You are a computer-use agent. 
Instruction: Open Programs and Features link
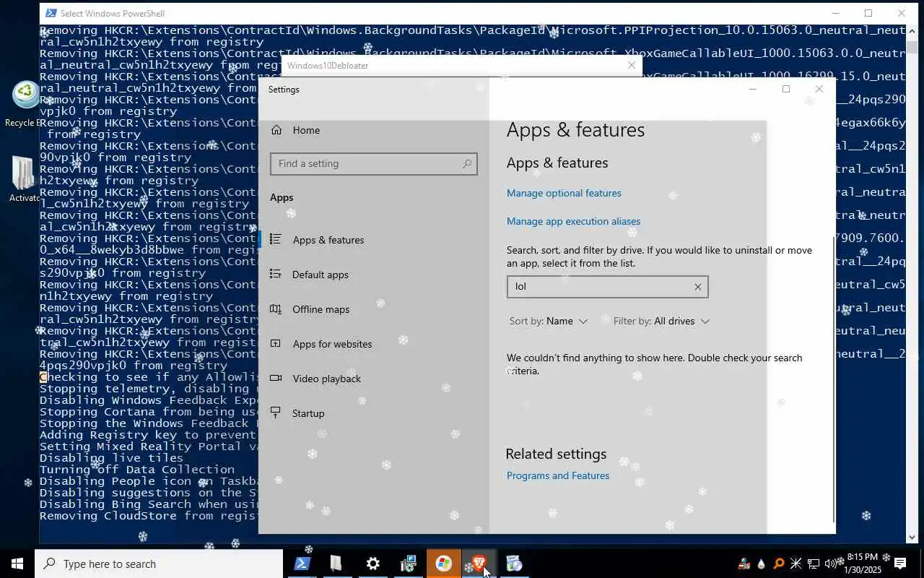click(x=558, y=475)
